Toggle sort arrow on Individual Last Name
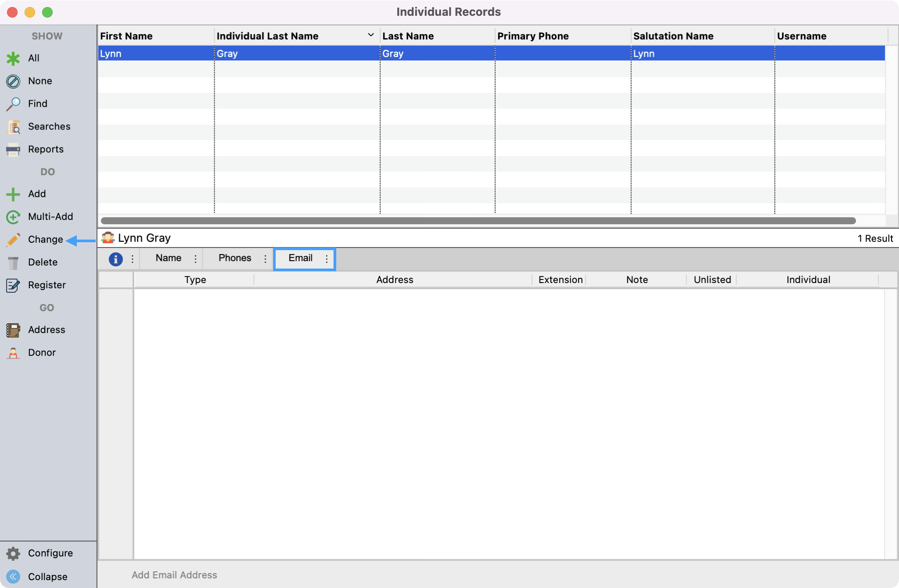The width and height of the screenshot is (899, 588). 370,35
